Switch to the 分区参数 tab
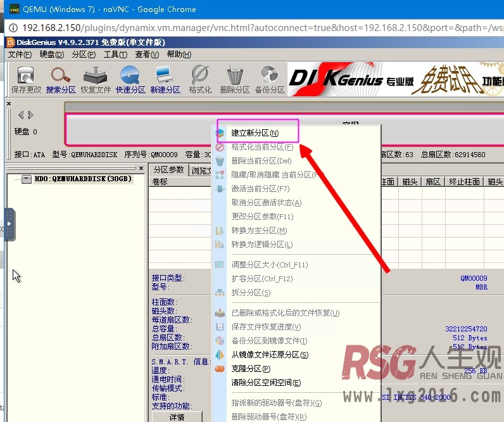 click(168, 170)
